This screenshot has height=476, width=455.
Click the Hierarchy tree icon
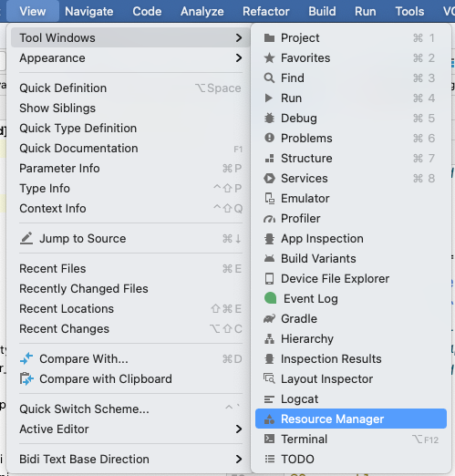click(x=269, y=338)
